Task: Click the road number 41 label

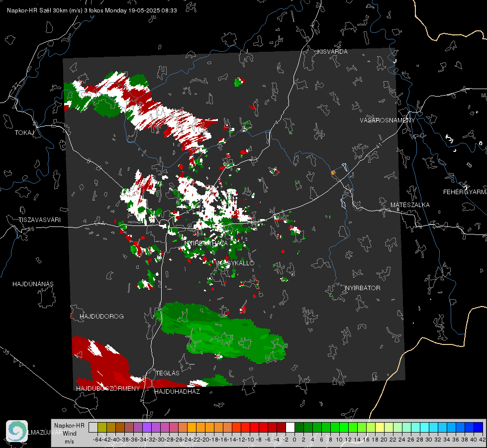Action: 379,145
